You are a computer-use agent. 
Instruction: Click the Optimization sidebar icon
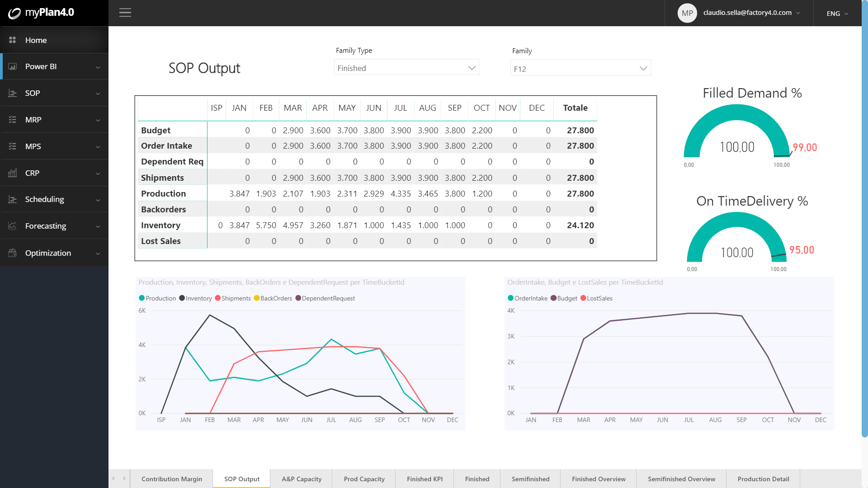click(x=13, y=253)
